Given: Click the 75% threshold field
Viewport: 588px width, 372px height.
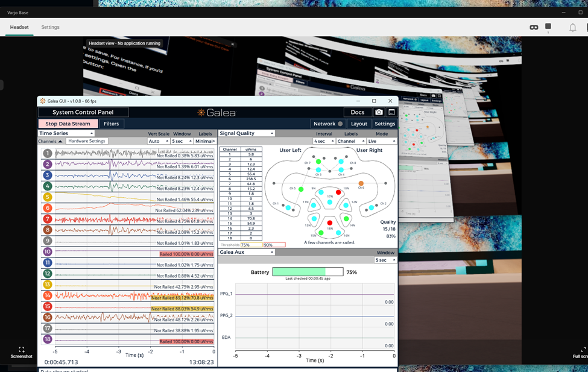Looking at the screenshot, I should tap(251, 245).
